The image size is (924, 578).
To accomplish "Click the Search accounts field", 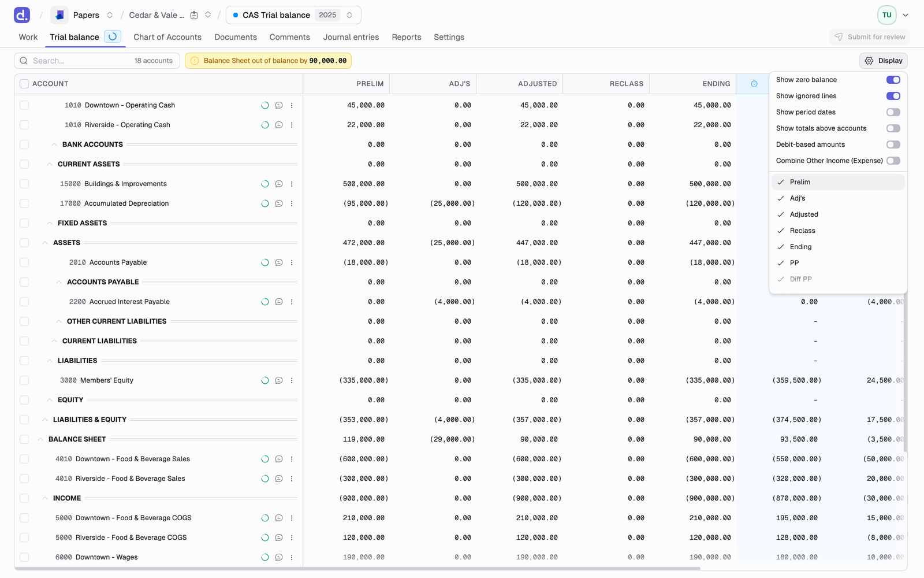I will pyautogui.click(x=97, y=61).
